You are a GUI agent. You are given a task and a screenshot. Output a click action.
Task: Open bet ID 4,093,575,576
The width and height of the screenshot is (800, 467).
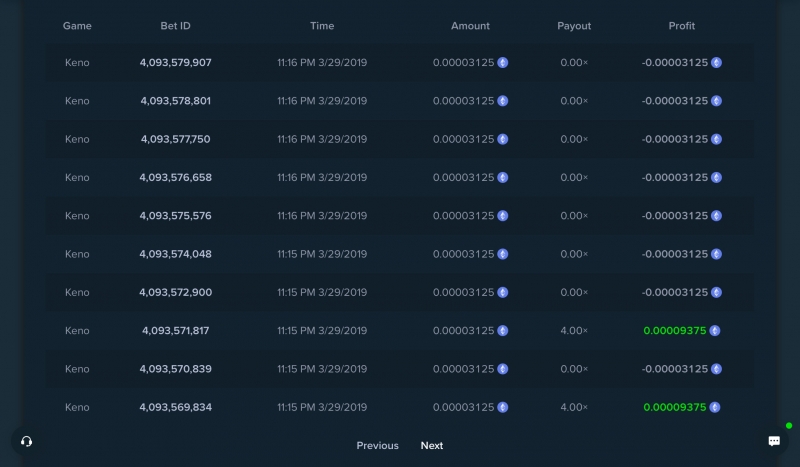[176, 215]
